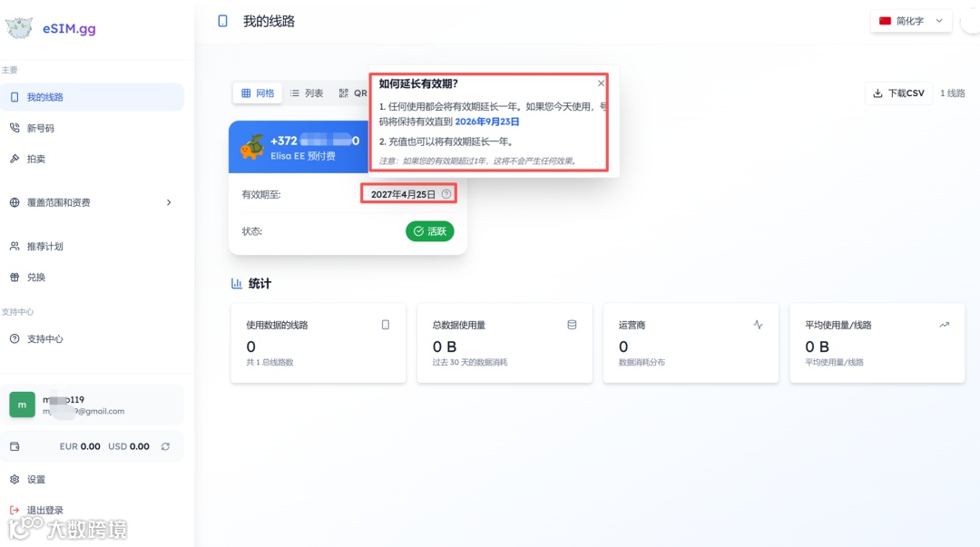Viewport: 980px width, 547px height.
Task: Open 我的线路 in the sidebar
Action: (92, 97)
